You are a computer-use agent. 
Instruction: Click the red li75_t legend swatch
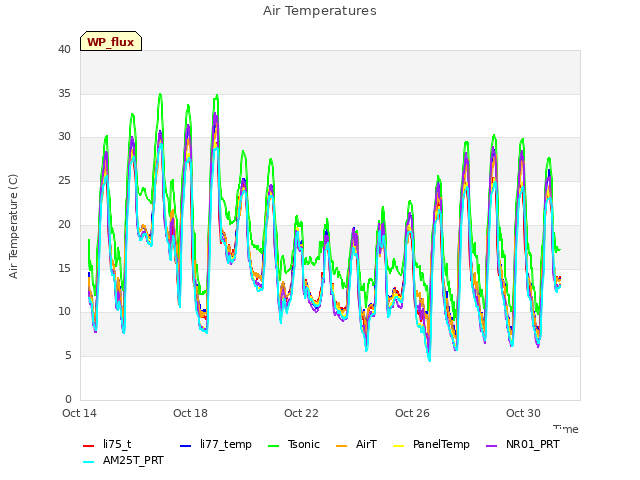coord(89,445)
